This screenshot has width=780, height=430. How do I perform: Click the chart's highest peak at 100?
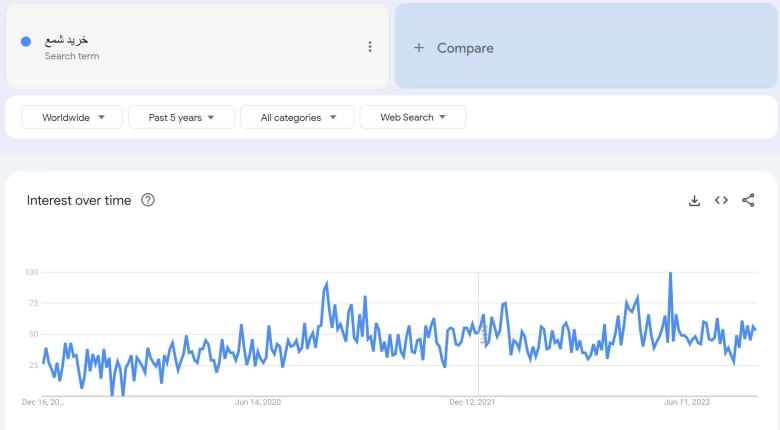[x=670, y=273]
